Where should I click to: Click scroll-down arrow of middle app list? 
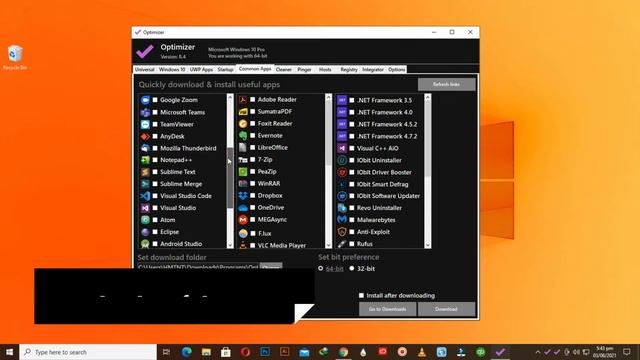[329, 245]
